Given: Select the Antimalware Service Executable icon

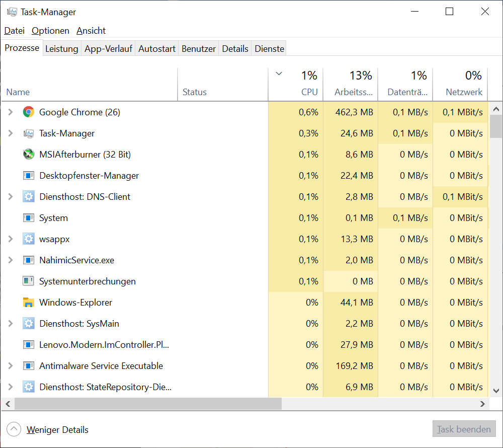Looking at the screenshot, I should [28, 365].
